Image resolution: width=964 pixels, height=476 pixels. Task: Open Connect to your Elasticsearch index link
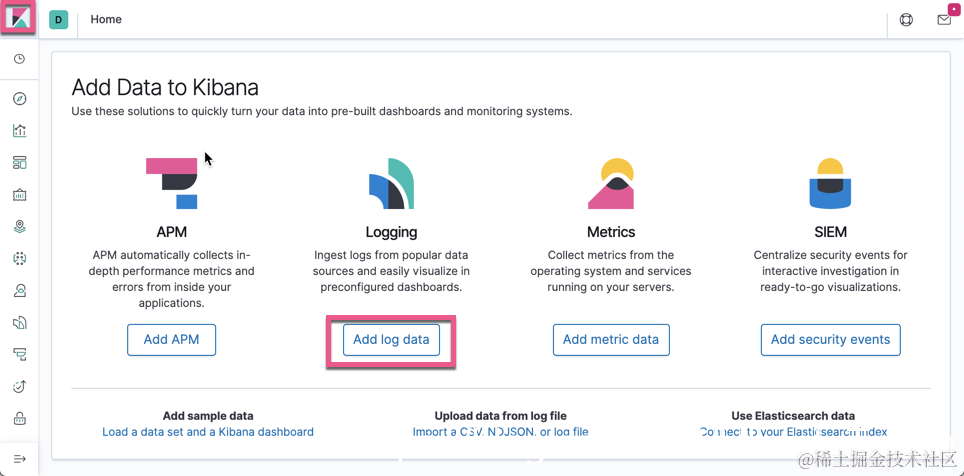tap(793, 432)
